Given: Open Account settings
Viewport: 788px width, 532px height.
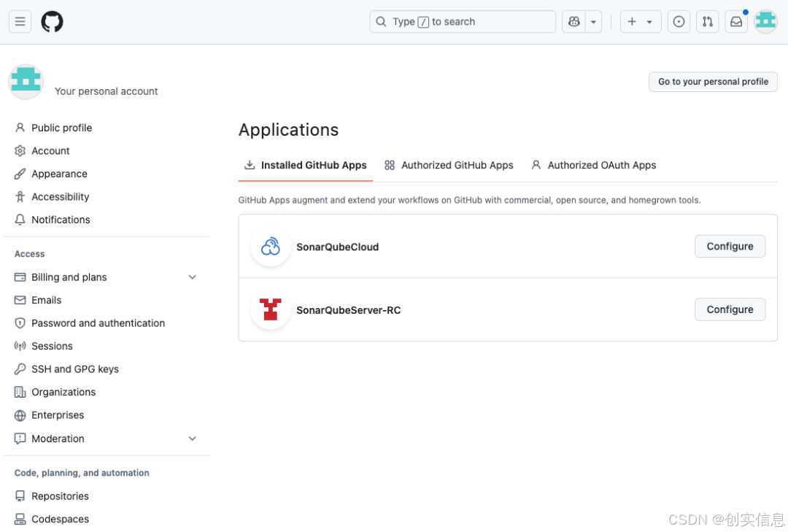Looking at the screenshot, I should 51,151.
